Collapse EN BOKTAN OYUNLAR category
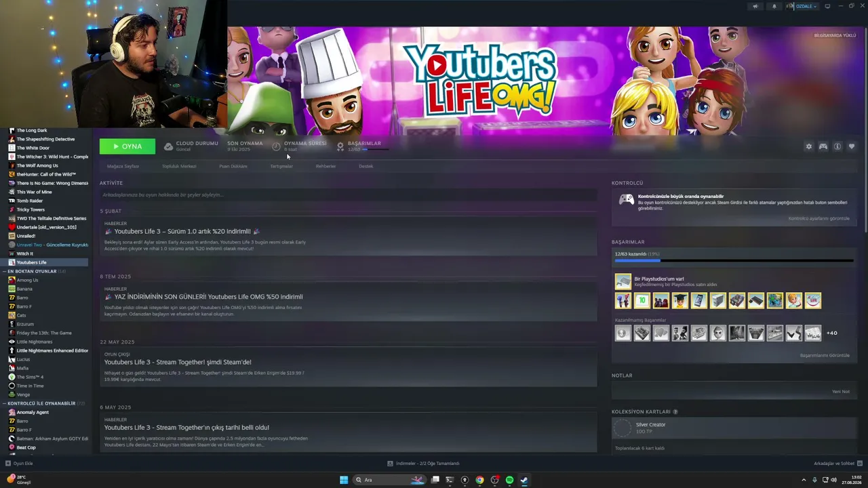The height and width of the screenshot is (488, 868). click(5, 271)
